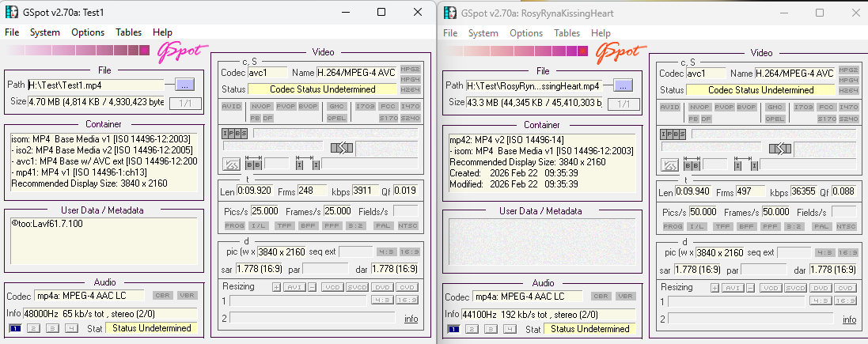This screenshot has width=868, height=344.
Task: Open Options menu in RosyRynaKissingHeart window
Action: coord(525,33)
